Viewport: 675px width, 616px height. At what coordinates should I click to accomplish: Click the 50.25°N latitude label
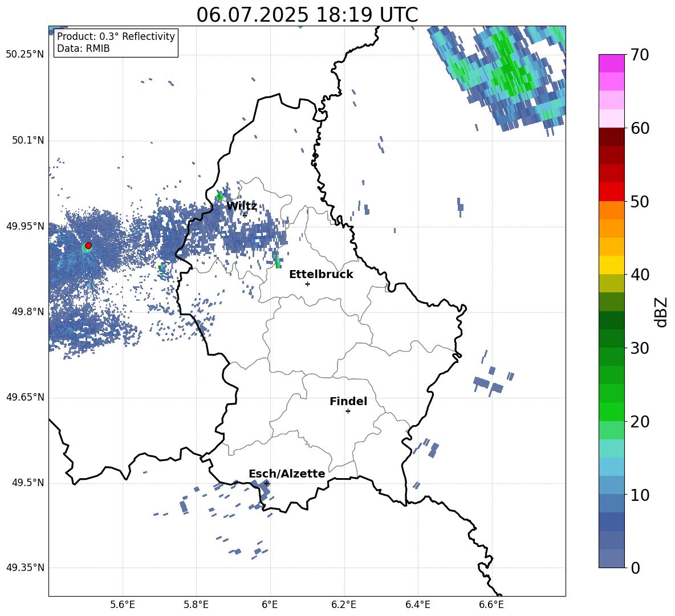tap(26, 55)
